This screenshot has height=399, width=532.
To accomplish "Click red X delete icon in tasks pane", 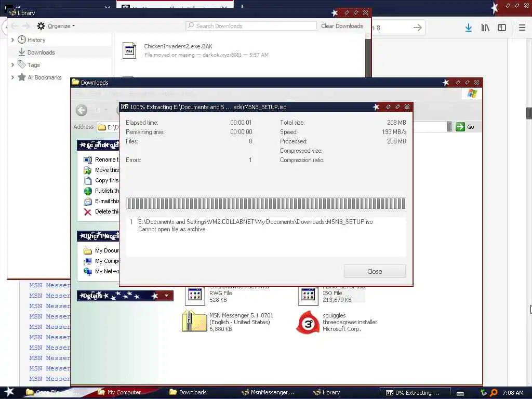I will click(87, 212).
